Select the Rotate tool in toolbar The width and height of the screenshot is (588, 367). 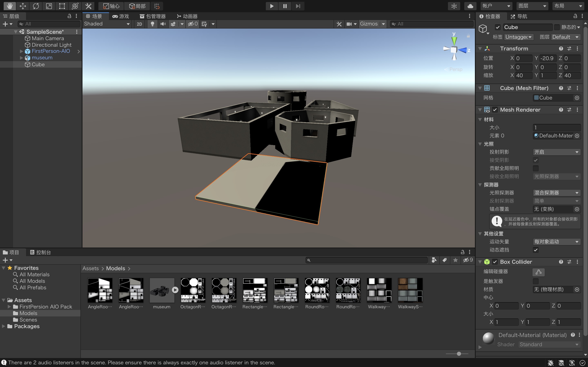coord(36,6)
